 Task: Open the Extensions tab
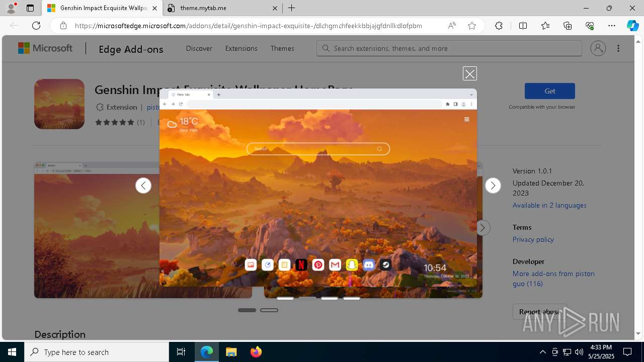point(242,48)
